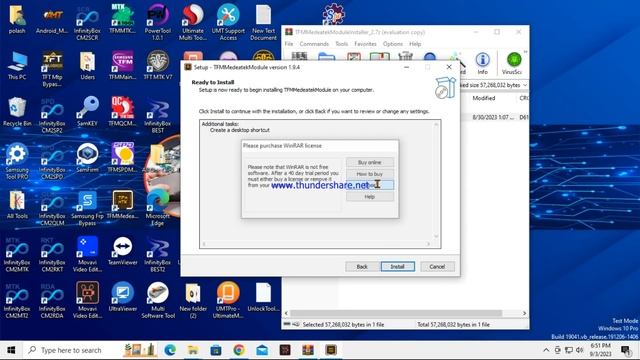Image resolution: width=640 pixels, height=360 pixels.
Task: Click the Buy online button
Action: click(x=370, y=162)
